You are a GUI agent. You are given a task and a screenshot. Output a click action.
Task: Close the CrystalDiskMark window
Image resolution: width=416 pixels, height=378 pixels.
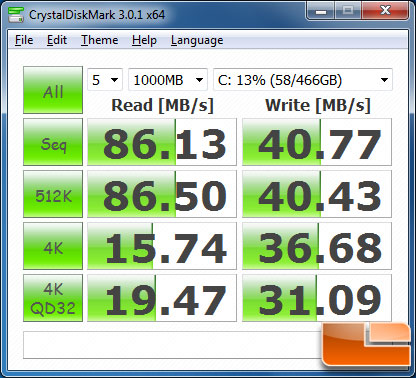[x=385, y=11]
